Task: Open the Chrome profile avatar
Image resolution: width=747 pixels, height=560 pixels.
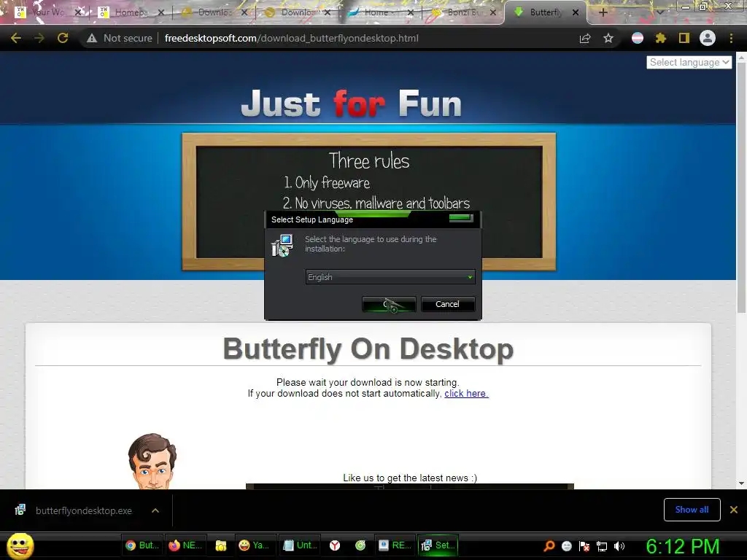Action: [708, 38]
